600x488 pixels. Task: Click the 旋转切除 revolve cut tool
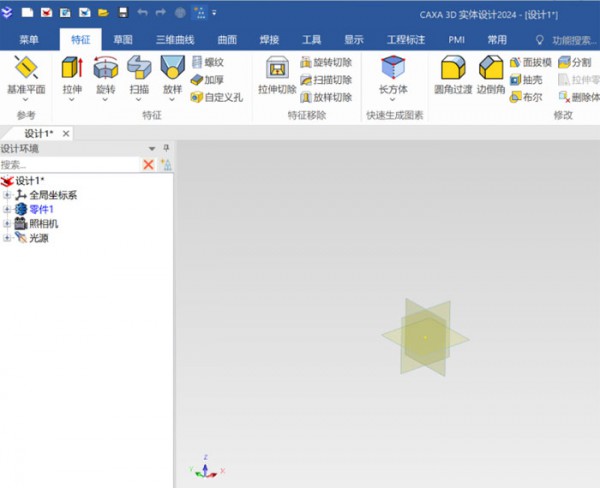coord(326,62)
